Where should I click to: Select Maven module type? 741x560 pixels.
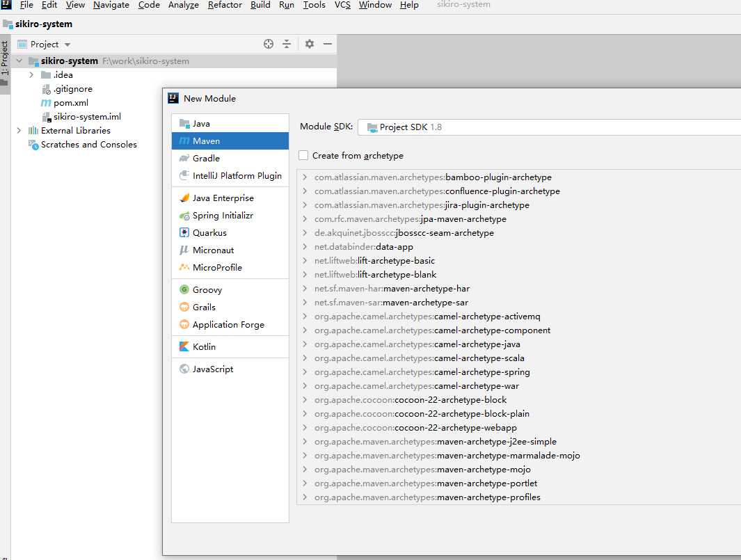coord(230,141)
